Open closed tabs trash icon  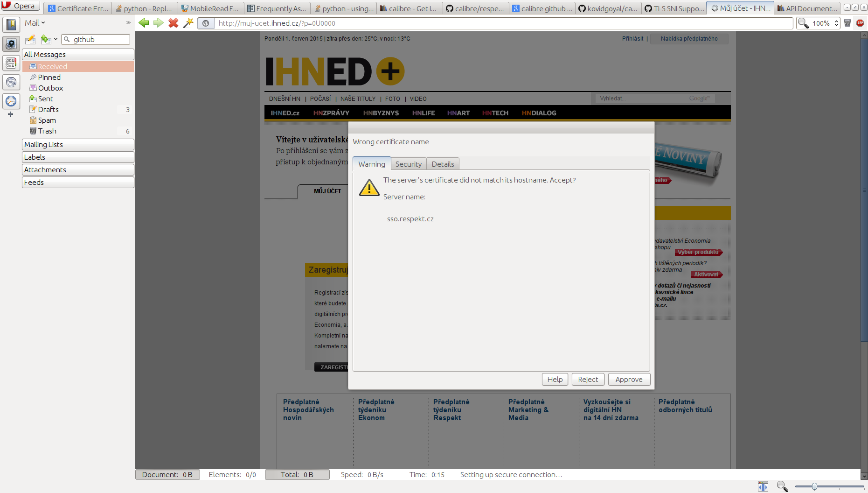[847, 23]
